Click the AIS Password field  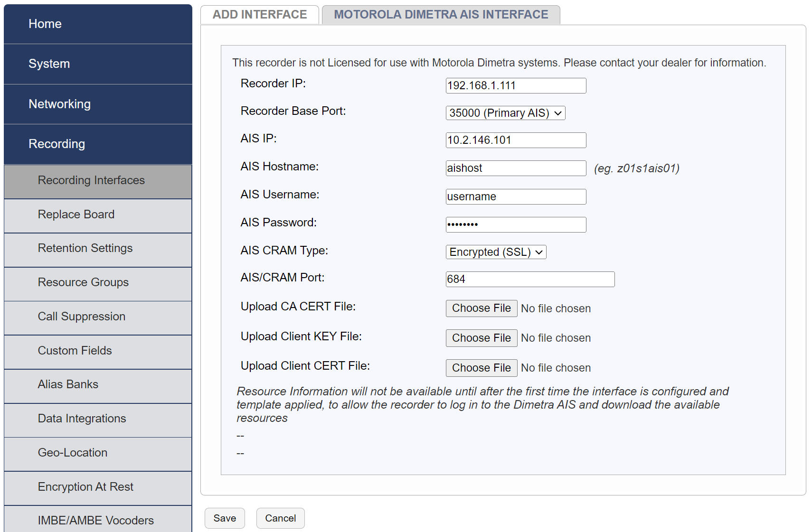point(515,224)
